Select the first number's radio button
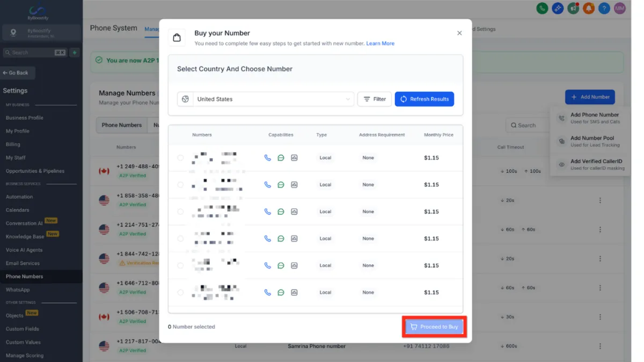The height and width of the screenshot is (362, 644). 180,158
